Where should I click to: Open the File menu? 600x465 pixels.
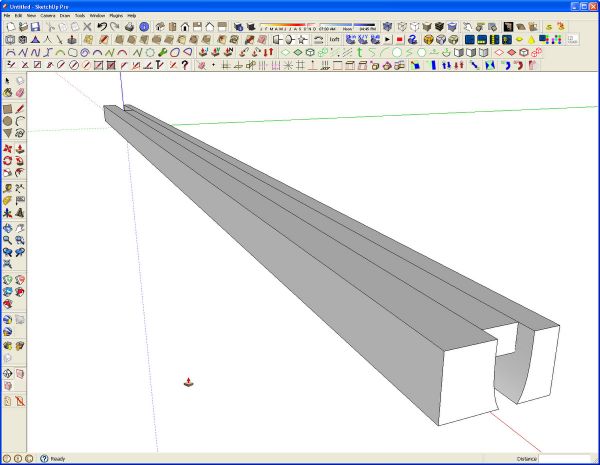7,16
